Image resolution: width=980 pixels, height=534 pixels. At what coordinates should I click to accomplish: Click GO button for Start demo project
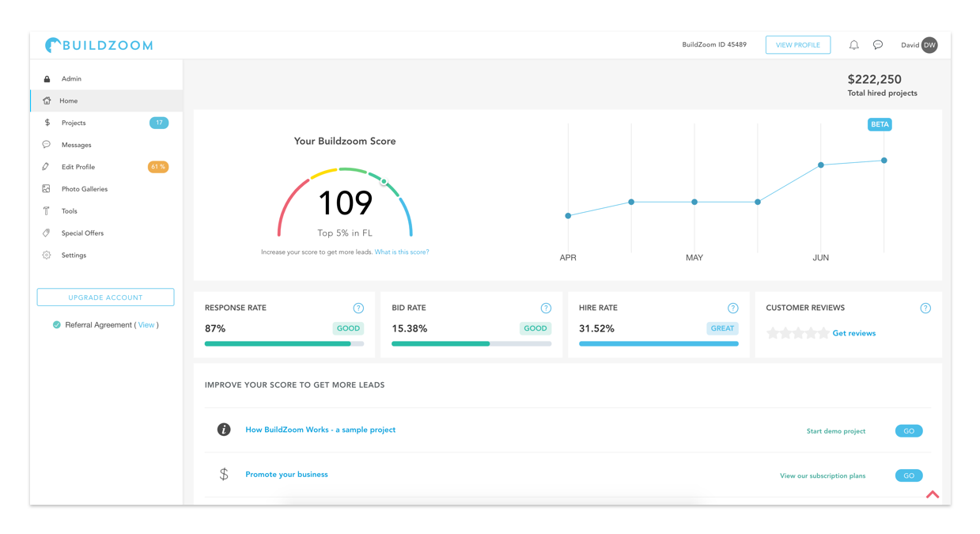click(909, 431)
